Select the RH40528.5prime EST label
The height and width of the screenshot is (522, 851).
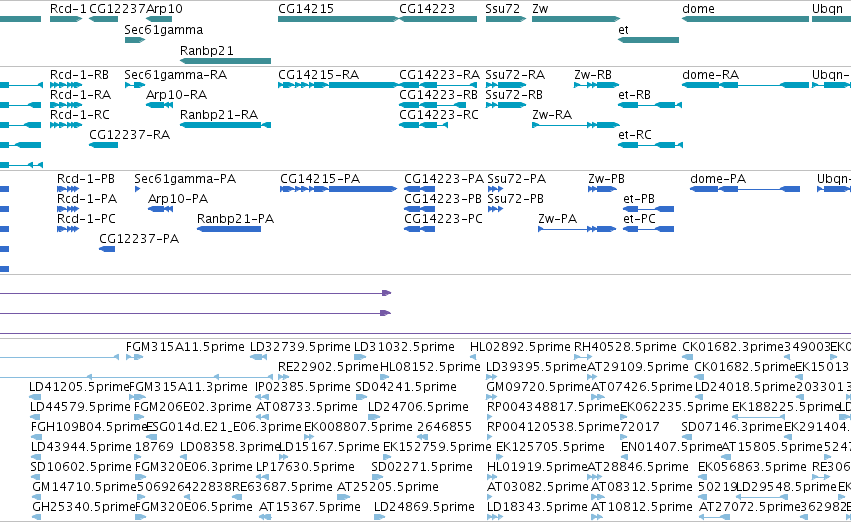625,347
